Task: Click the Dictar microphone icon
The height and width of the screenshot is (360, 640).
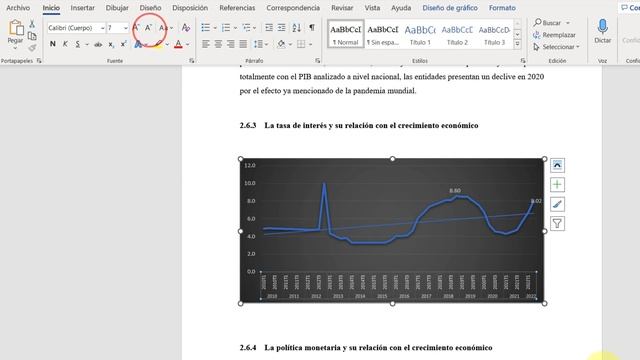Action: point(602,27)
